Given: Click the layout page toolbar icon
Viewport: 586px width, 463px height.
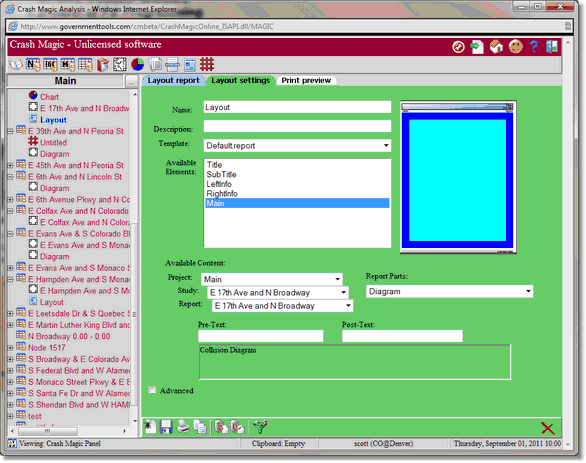Looking at the screenshot, I should pos(189,65).
